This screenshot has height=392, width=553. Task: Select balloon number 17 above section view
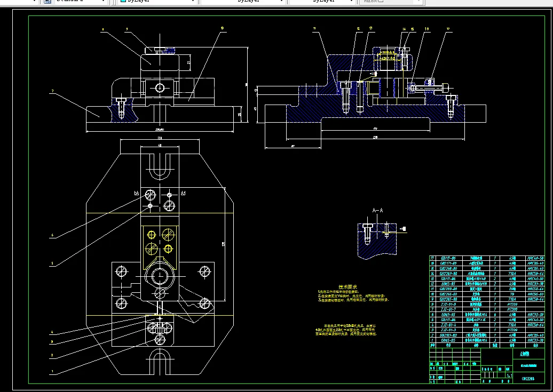(x=448, y=29)
